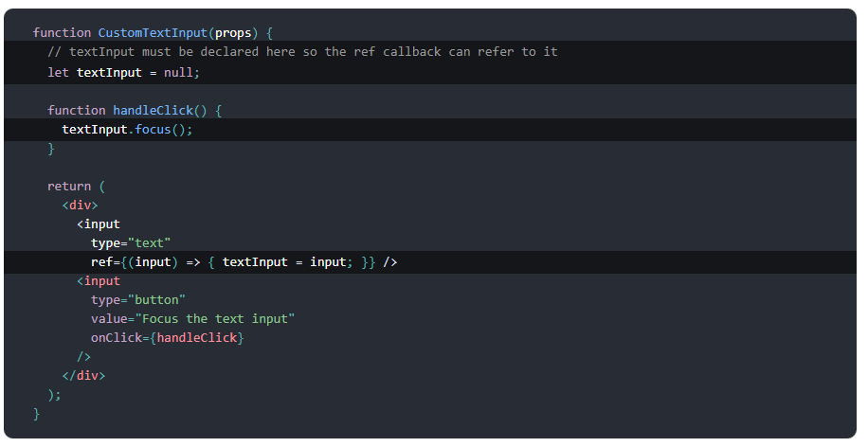Click the onClick={handleClick} attribute
This screenshot has height=447, width=868.
[x=167, y=338]
